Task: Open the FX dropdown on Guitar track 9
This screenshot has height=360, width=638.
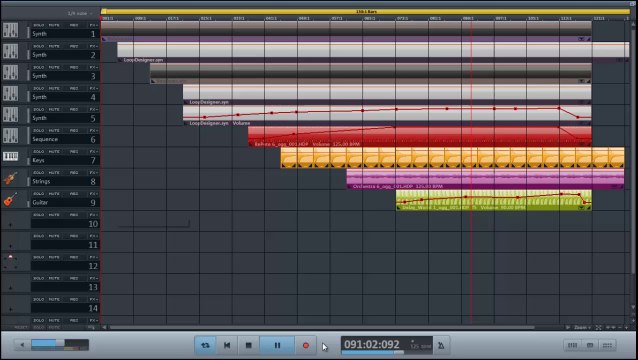Action: click(94, 194)
